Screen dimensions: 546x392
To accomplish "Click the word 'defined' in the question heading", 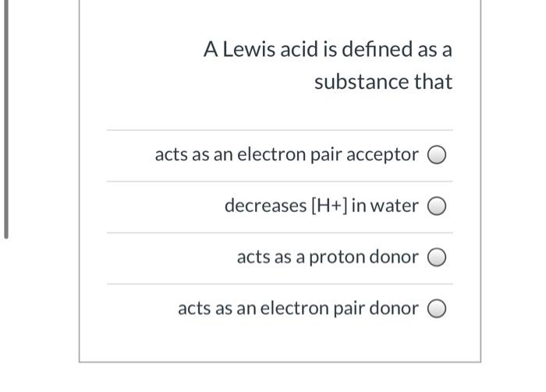I will click(377, 49).
